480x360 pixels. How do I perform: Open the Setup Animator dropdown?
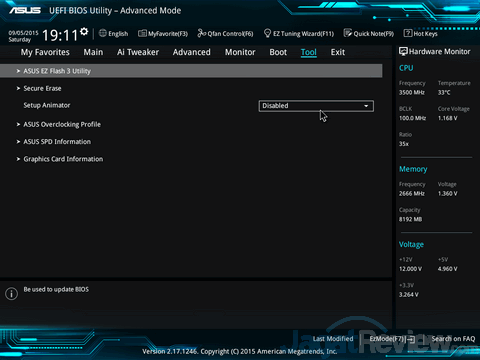pyautogui.click(x=316, y=106)
